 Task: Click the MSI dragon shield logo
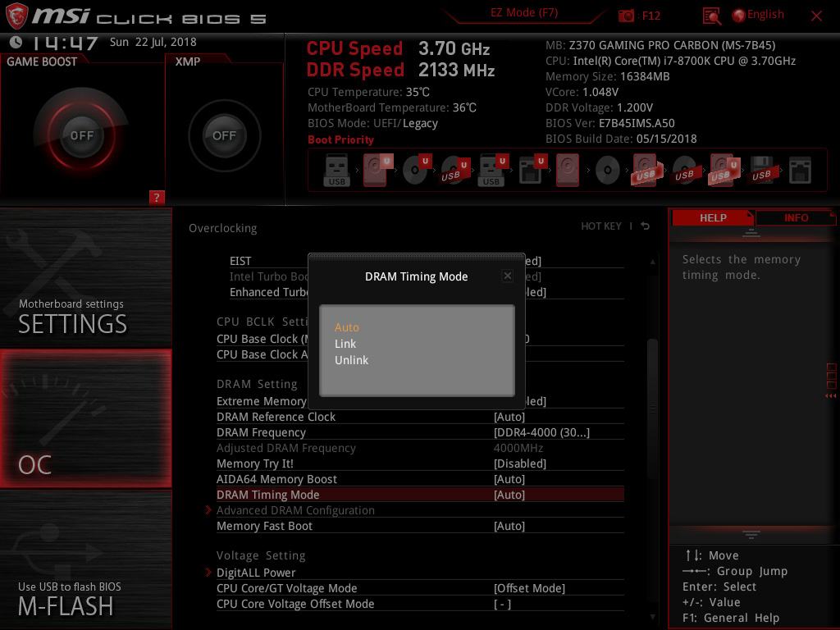(16, 16)
